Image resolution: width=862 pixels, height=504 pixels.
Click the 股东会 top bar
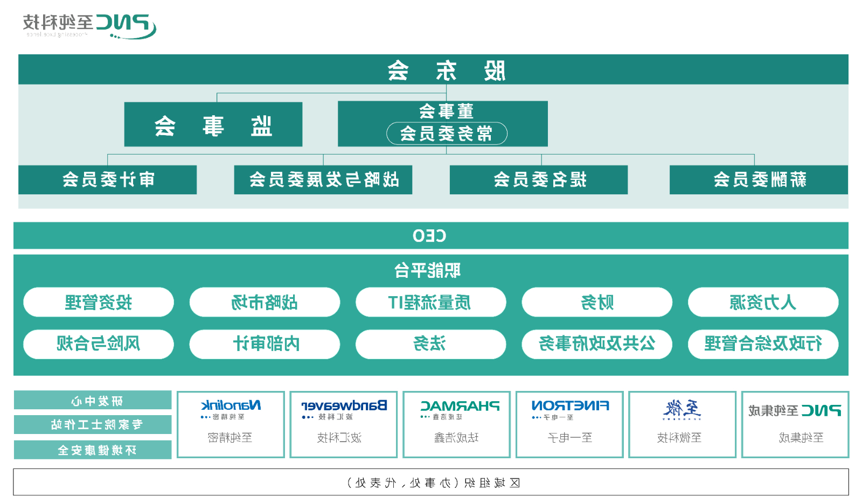pyautogui.click(x=433, y=69)
